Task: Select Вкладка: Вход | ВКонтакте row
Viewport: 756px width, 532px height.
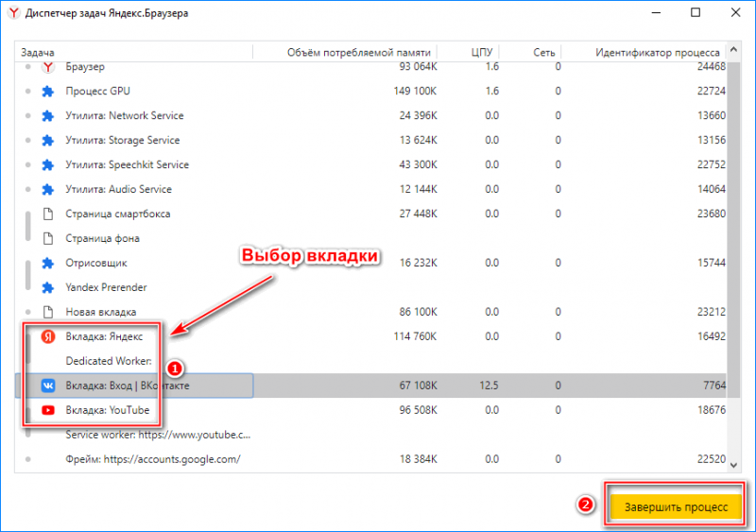Action: tap(370, 386)
